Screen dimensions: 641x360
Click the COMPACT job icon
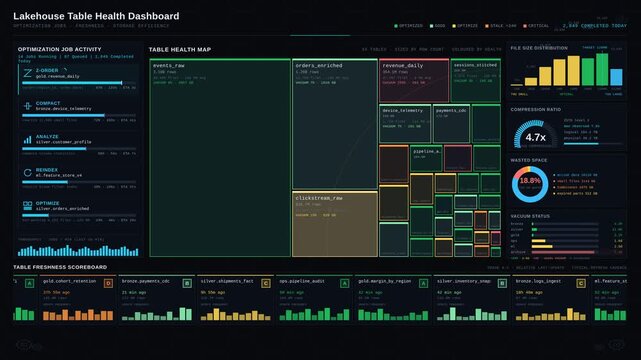(27, 106)
